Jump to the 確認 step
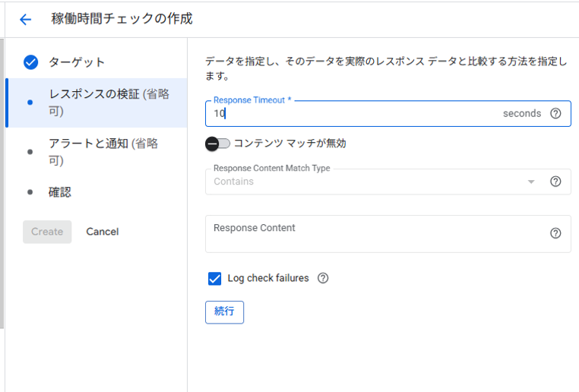Image resolution: width=579 pixels, height=392 pixels. [x=96, y=192]
